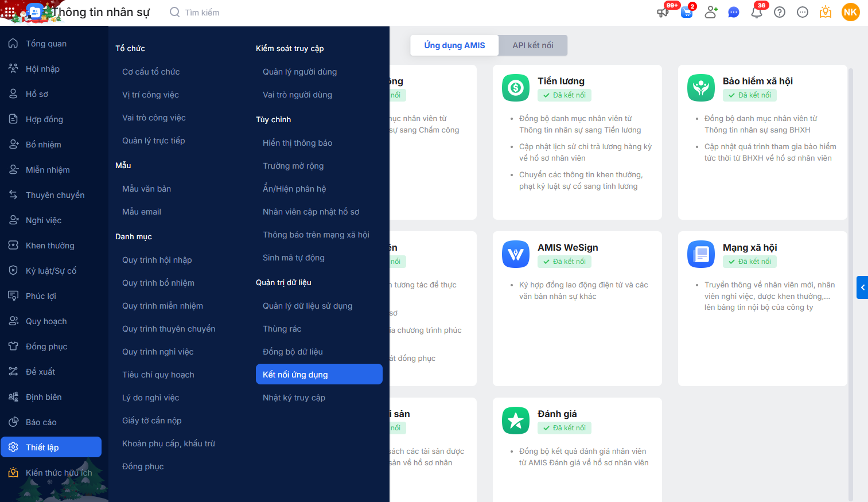Click the Mạng xã hội app icon
868x502 pixels.
pos(701,254)
